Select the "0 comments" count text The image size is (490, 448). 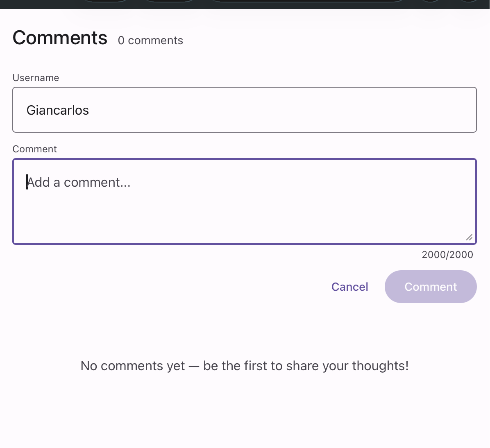(150, 41)
